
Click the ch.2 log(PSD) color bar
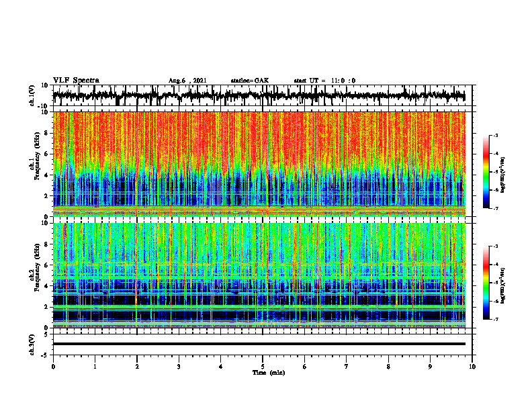[486, 283]
